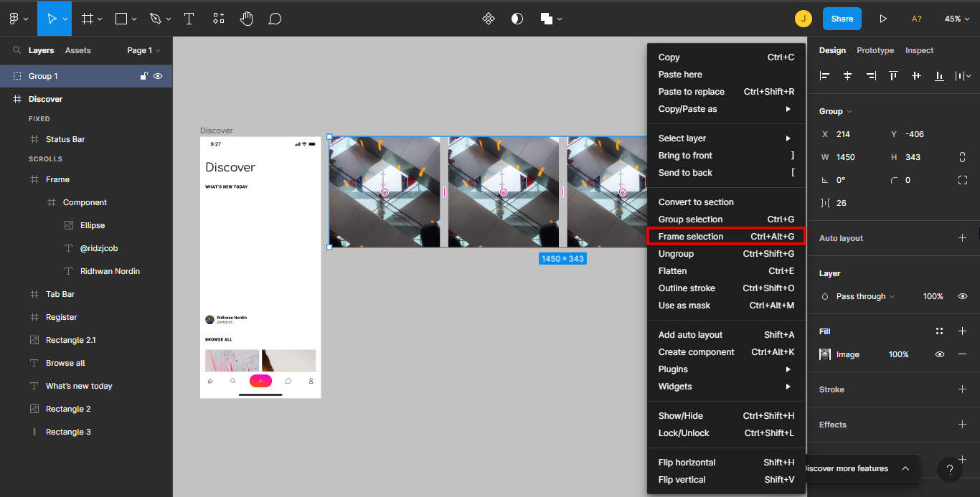Open Page 1 pages dropdown
980x497 pixels.
[x=143, y=50]
